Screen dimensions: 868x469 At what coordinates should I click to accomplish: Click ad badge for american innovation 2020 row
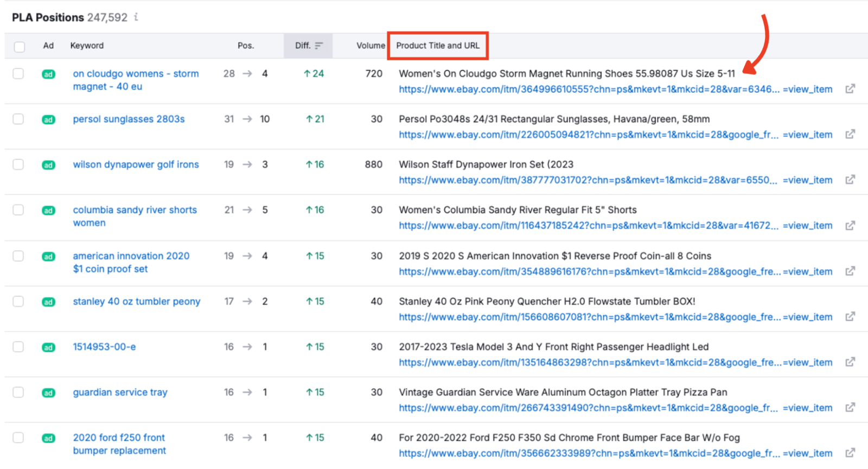pos(48,256)
